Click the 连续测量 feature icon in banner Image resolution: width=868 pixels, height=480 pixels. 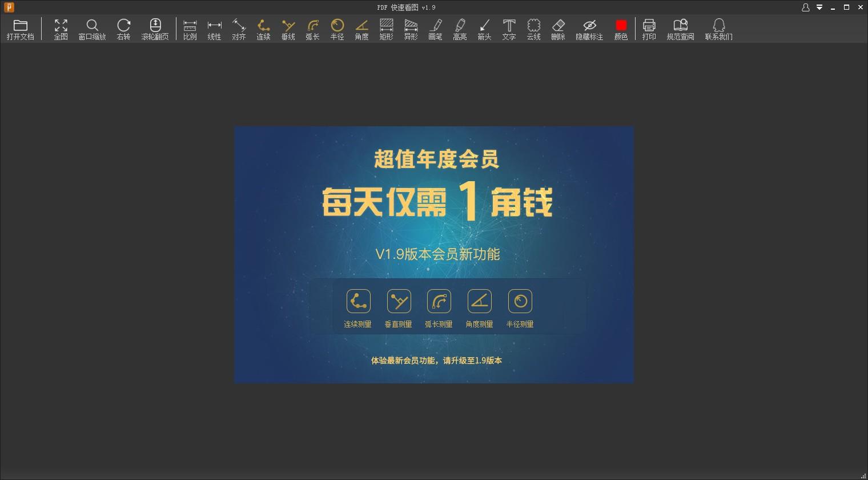[358, 301]
